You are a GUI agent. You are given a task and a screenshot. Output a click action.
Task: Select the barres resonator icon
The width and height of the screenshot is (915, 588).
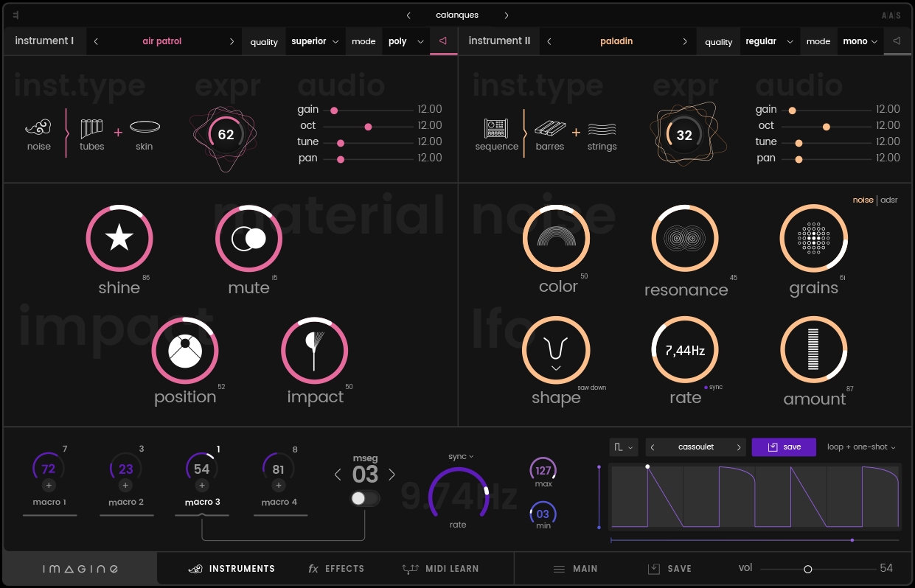550,128
